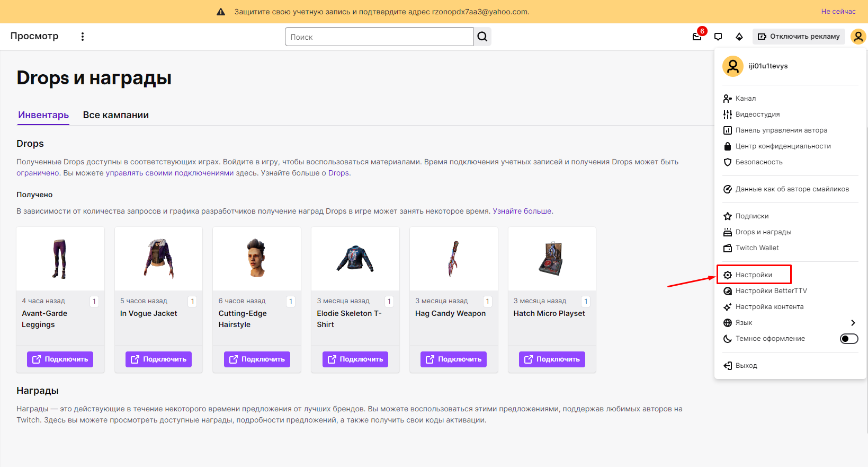Open the whispers chat icon
This screenshot has width=868, height=467.
coord(718,37)
